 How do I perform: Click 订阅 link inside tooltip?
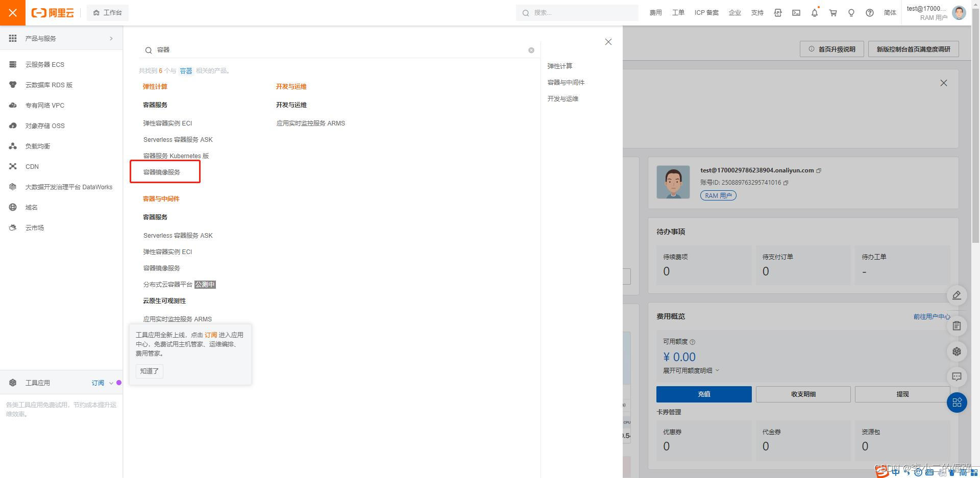point(211,335)
